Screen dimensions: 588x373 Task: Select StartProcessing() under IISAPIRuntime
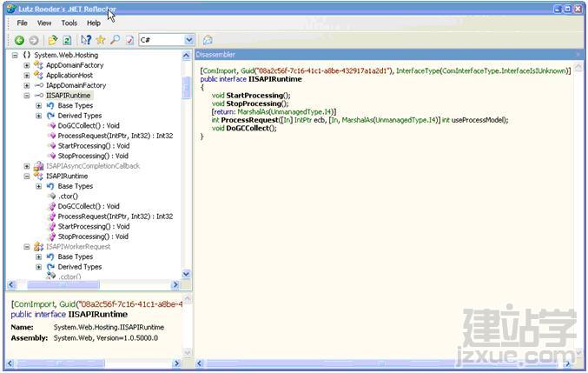[94, 146]
